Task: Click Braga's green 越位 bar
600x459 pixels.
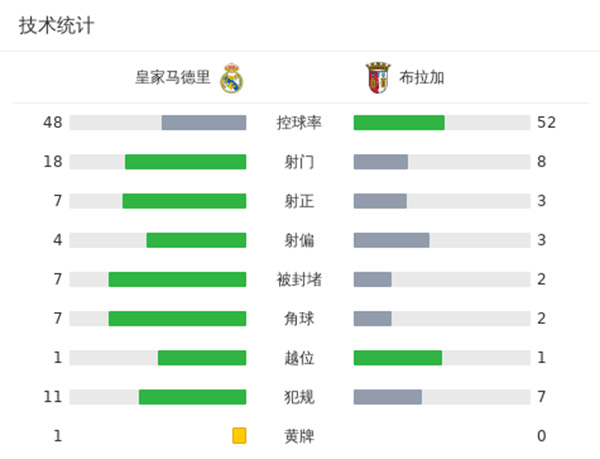Action: point(398,358)
